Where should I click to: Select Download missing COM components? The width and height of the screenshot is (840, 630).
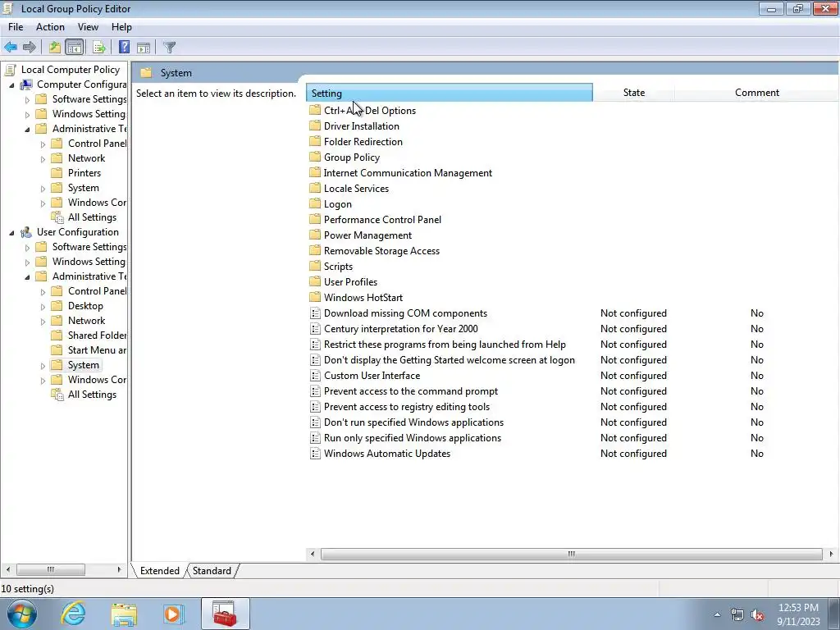[x=405, y=313]
